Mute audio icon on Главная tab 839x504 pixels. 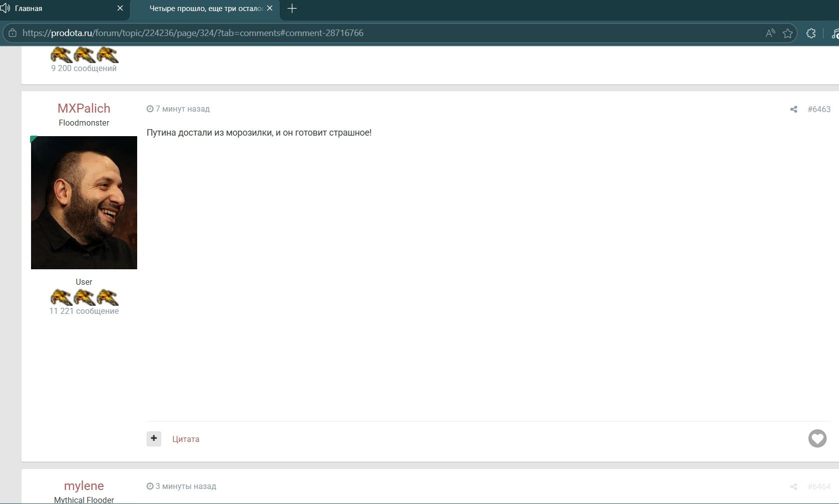(x=5, y=8)
